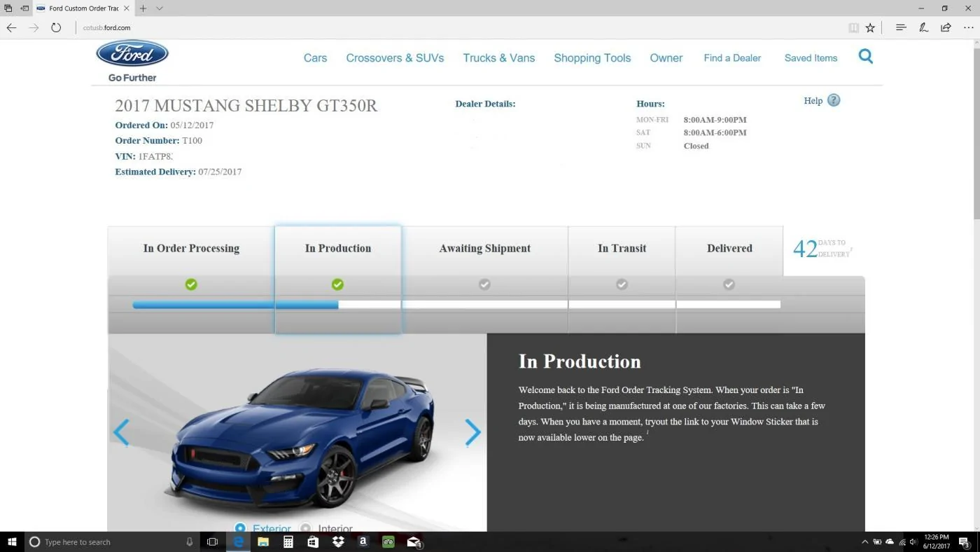Screen dimensions: 980x552
Task: Open the tab list dropdown chevron
Action: pyautogui.click(x=160, y=8)
